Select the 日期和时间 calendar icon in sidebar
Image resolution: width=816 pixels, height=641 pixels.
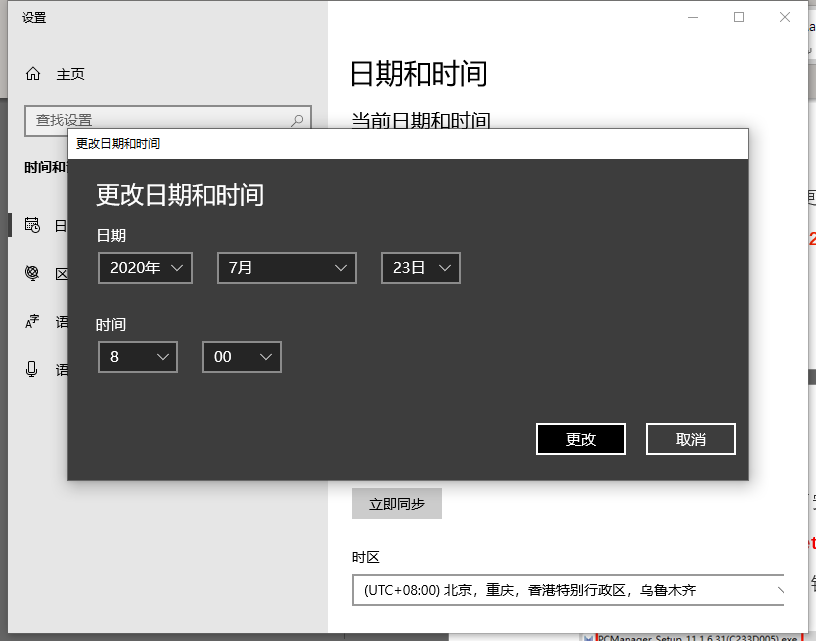coord(33,225)
